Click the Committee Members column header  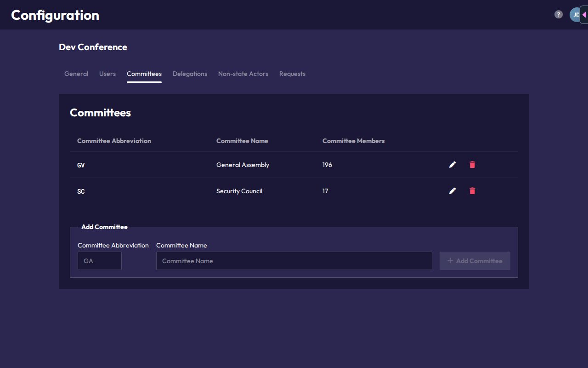coord(354,141)
